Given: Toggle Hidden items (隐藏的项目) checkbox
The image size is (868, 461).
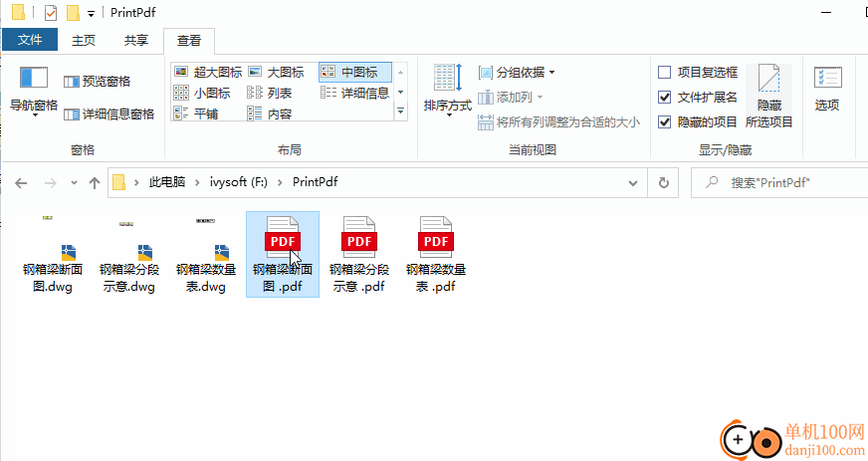Looking at the screenshot, I should tap(664, 121).
